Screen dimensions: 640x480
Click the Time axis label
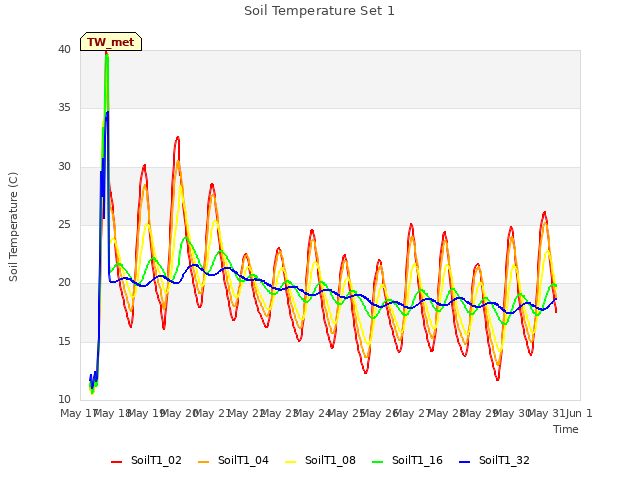pyautogui.click(x=566, y=429)
